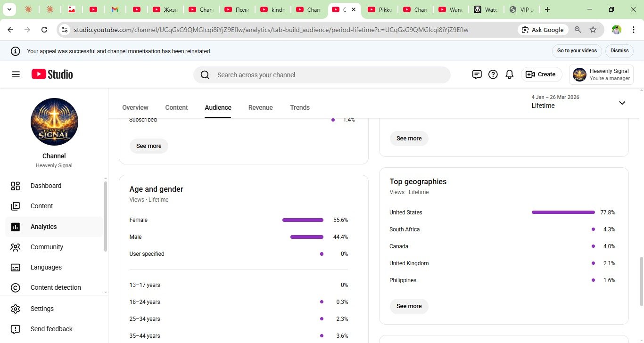Screen dimensions: 644x343
Task: Open Chrome three-dot menu
Action: [x=633, y=30]
